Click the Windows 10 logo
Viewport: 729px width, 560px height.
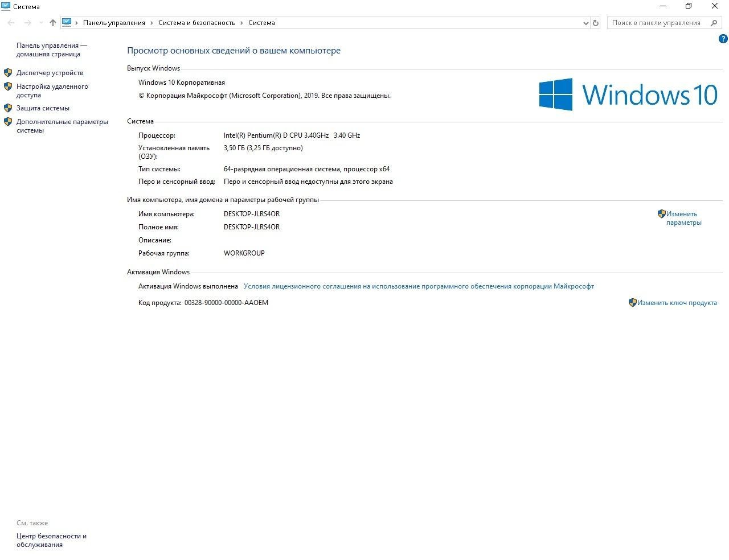pos(628,94)
